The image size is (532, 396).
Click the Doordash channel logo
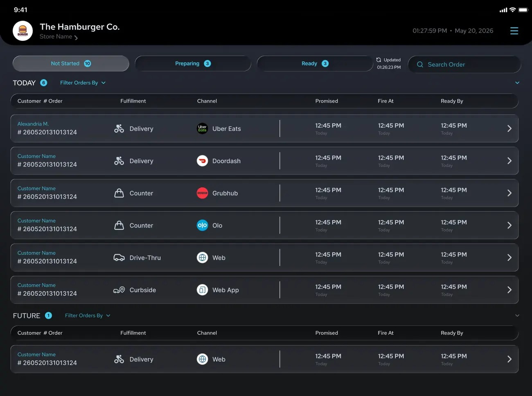(x=202, y=161)
